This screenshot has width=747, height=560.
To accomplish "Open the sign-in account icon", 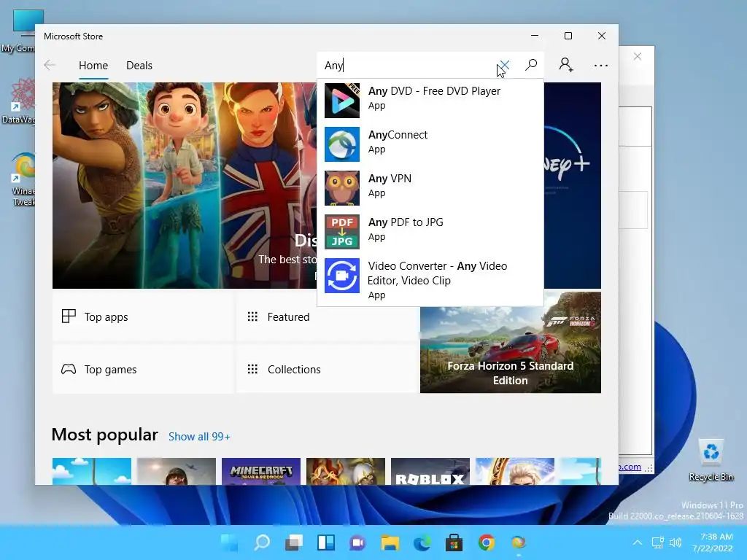I will pyautogui.click(x=566, y=65).
